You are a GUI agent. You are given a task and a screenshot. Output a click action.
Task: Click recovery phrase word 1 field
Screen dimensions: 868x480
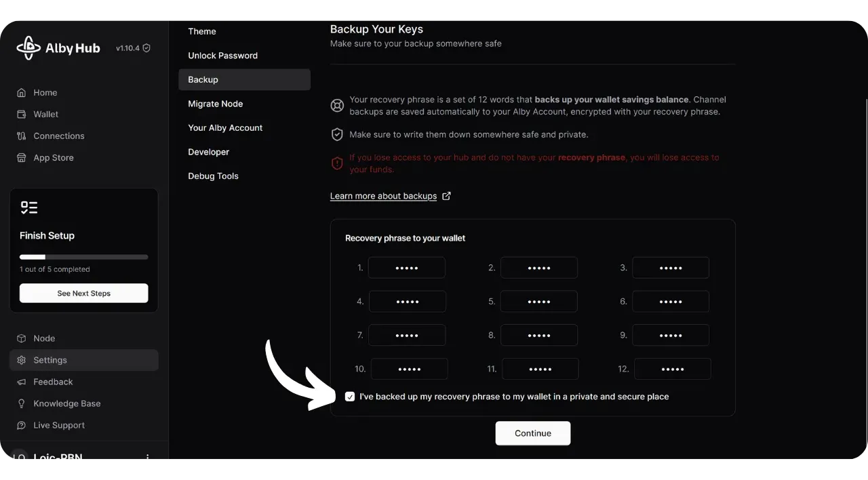[x=406, y=268]
